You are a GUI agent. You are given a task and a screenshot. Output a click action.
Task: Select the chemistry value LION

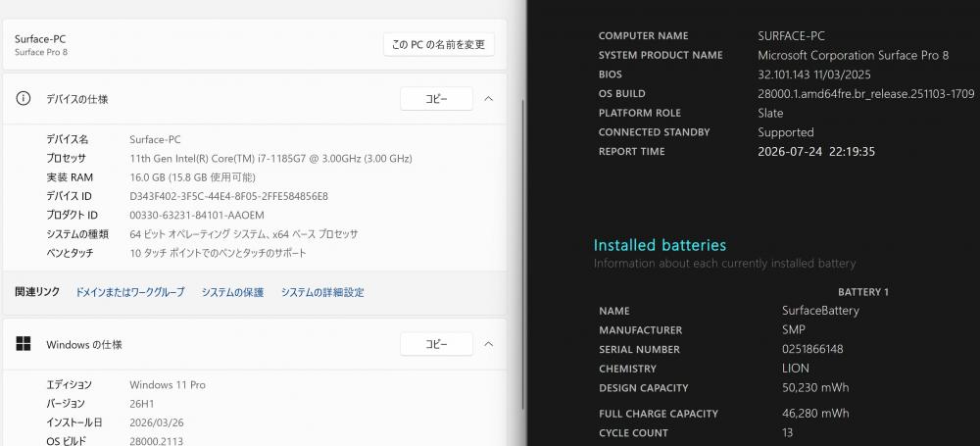pyautogui.click(x=796, y=369)
